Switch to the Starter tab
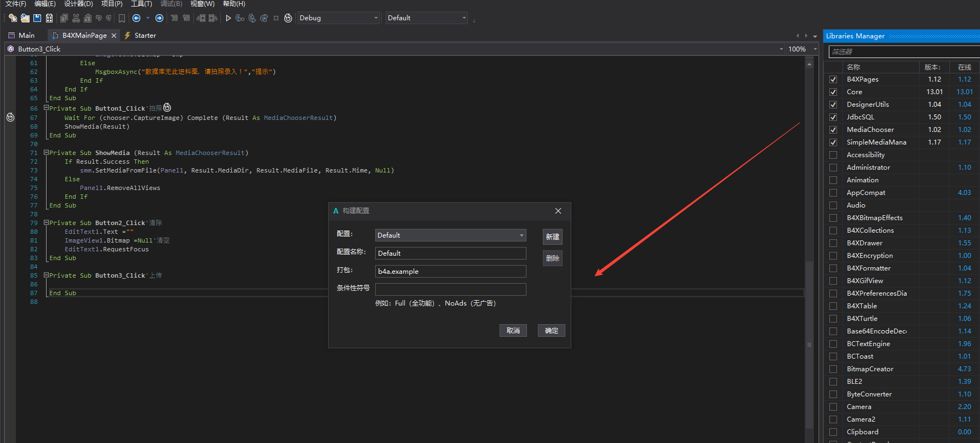 (x=145, y=36)
